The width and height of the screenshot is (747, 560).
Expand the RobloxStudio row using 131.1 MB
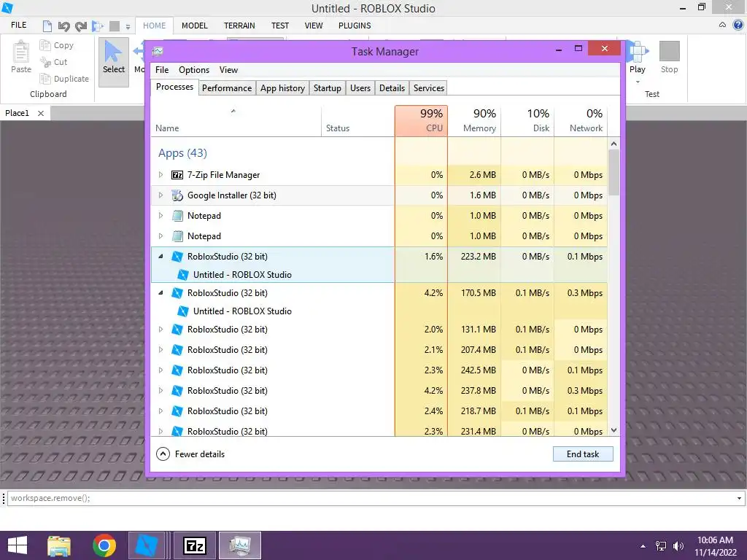[160, 330]
